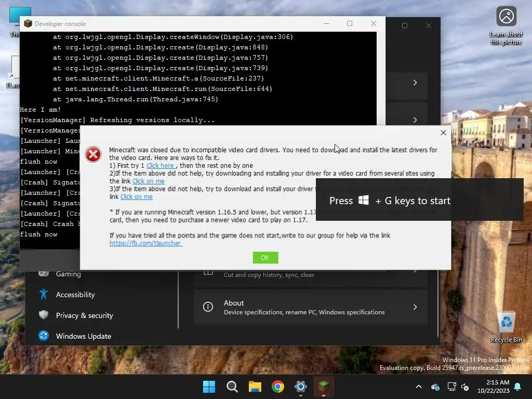Open the 'Click here' driver fix link

click(x=160, y=166)
